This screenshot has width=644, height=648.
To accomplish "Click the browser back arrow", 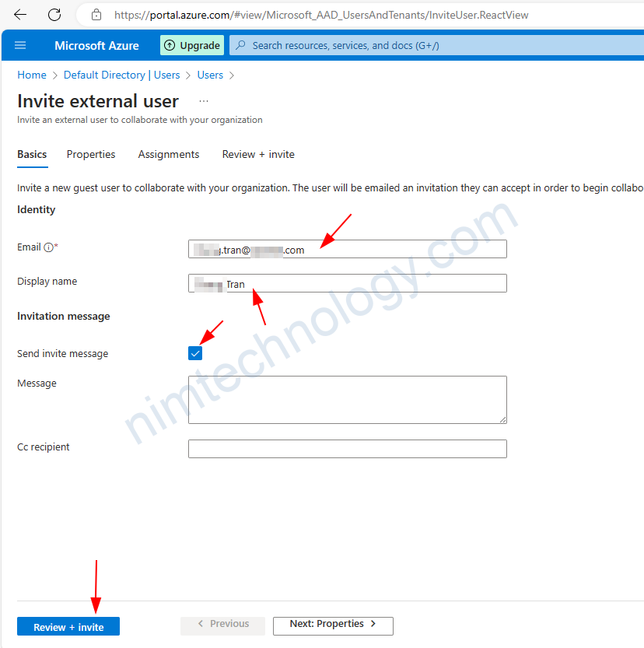I will pyautogui.click(x=20, y=15).
